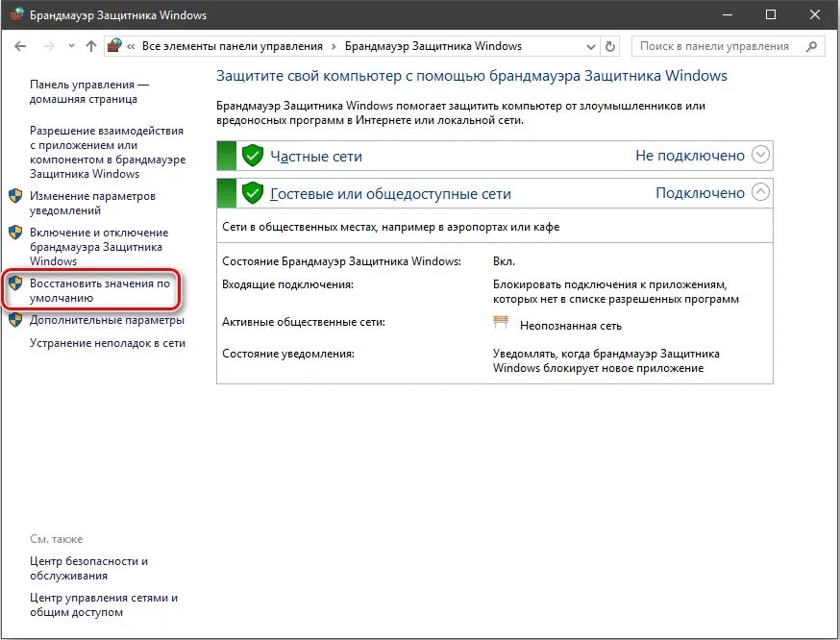
Task: Open 'Центр безопасности и обслуживания' link
Action: [x=89, y=568]
